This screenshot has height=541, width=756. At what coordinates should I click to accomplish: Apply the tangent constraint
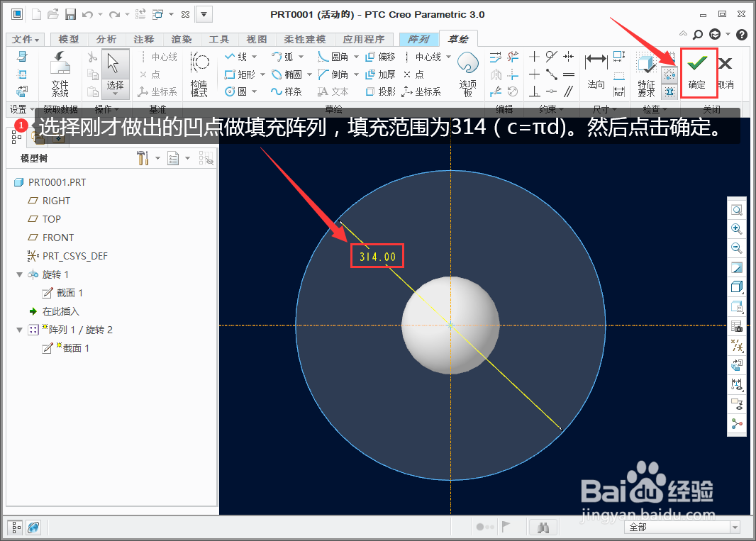click(552, 57)
